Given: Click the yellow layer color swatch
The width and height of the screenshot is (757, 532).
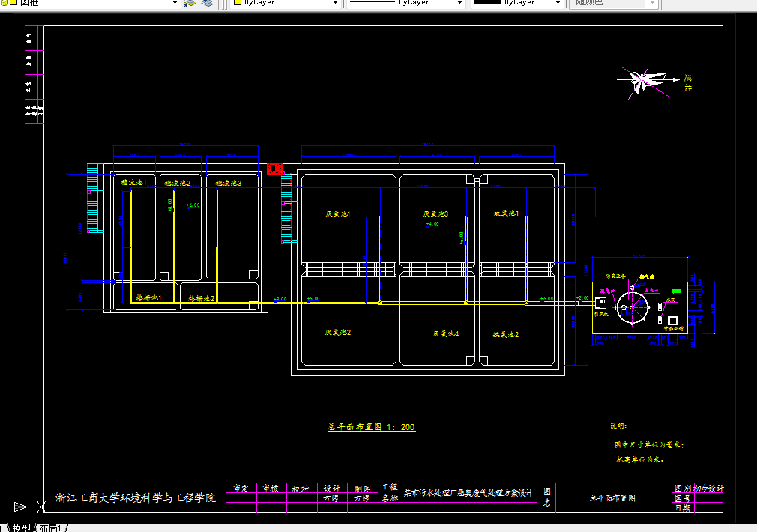Looking at the screenshot, I should click(x=13, y=2).
